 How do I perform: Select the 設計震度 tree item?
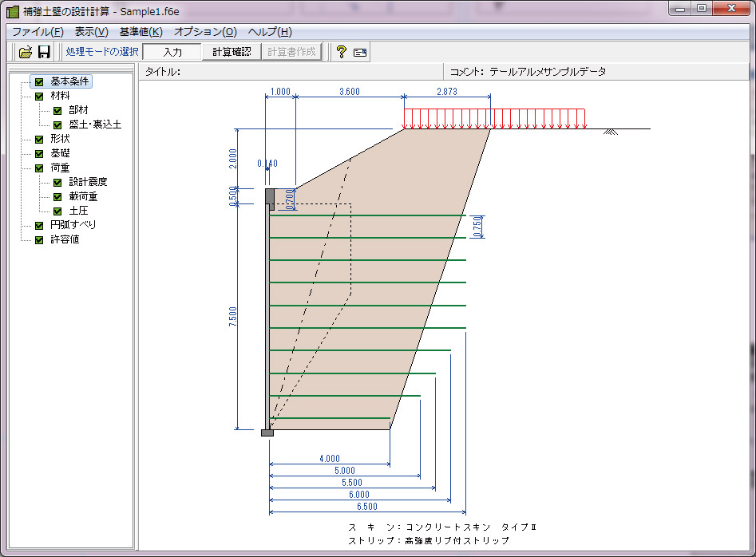tap(88, 182)
